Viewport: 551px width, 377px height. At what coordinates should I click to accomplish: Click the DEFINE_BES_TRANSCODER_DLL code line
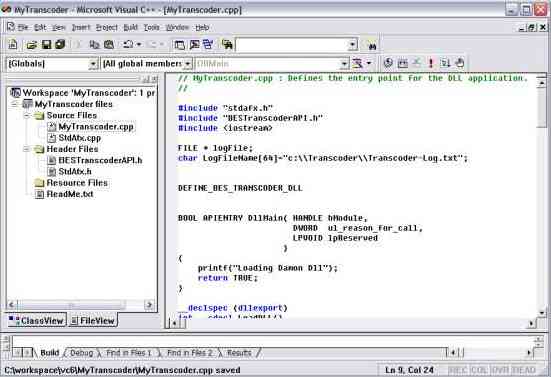coord(240,188)
